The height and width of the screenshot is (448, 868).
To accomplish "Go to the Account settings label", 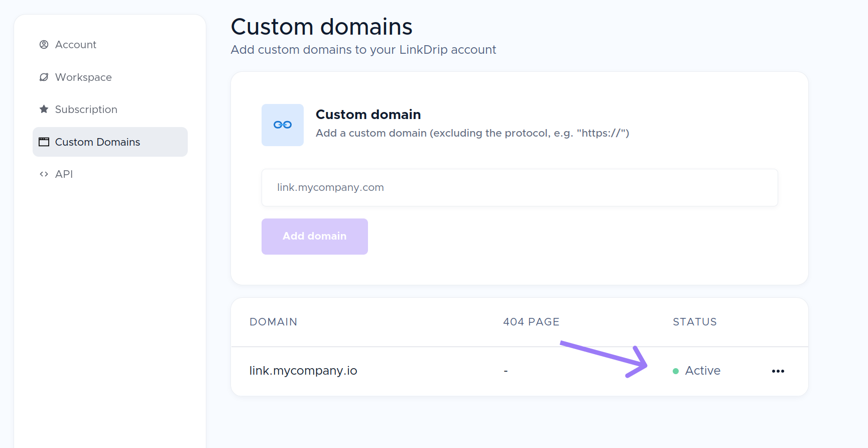I will (76, 45).
